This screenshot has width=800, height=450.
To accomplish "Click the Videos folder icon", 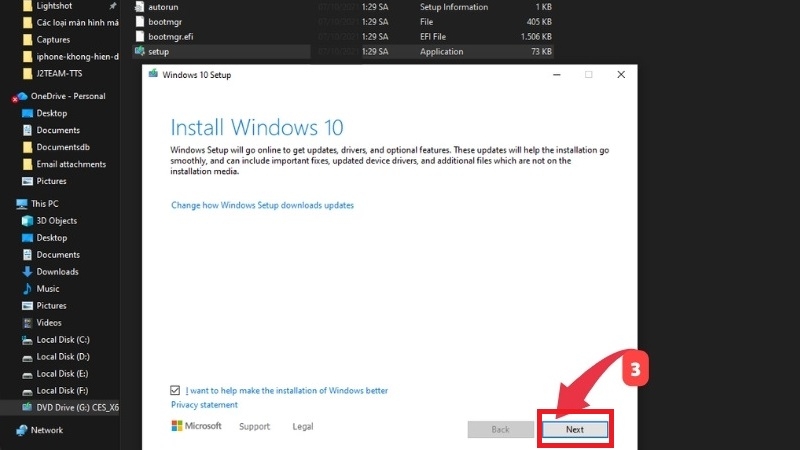I will pyautogui.click(x=27, y=323).
